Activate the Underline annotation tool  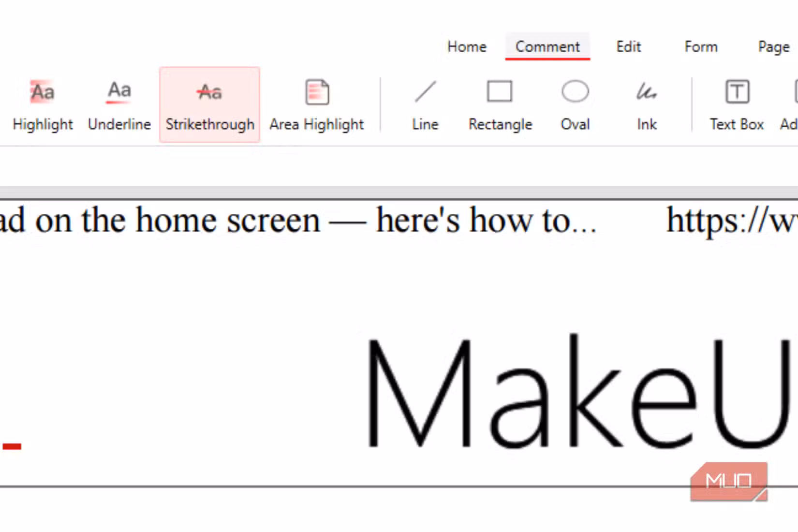(x=119, y=105)
